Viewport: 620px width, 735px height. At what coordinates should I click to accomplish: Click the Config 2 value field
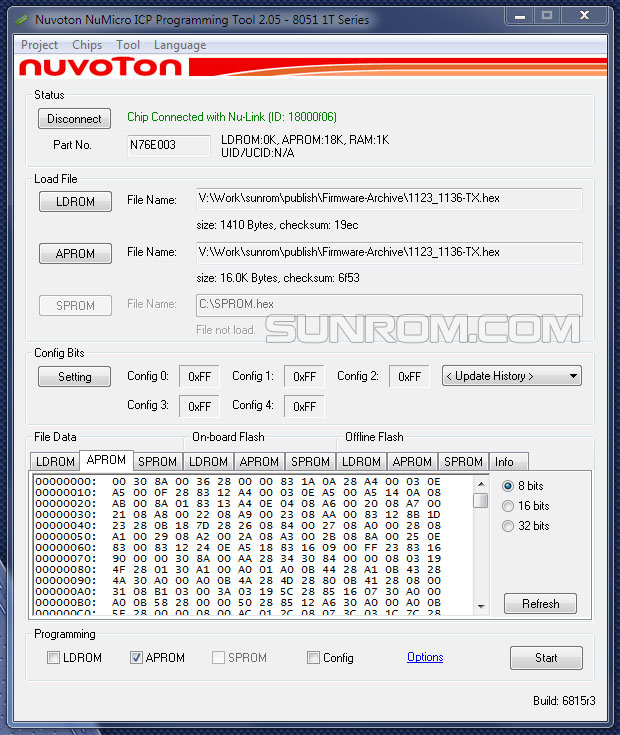pyautogui.click(x=409, y=377)
